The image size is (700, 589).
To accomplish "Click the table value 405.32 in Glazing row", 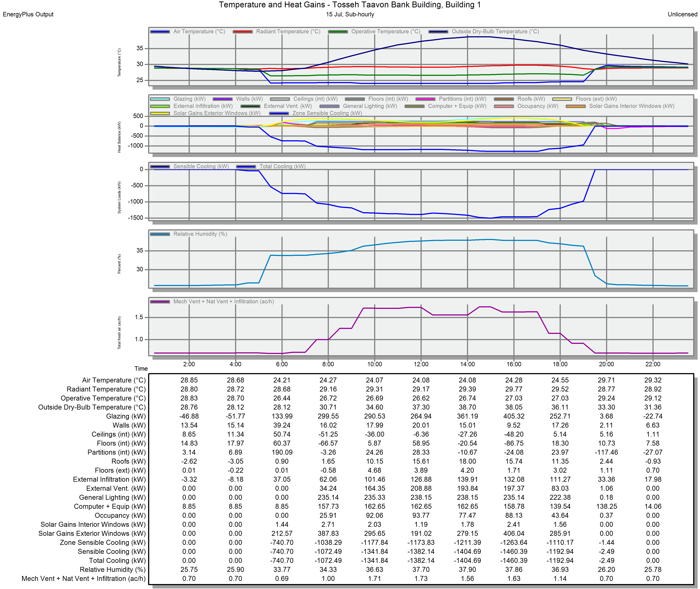I will click(514, 416).
